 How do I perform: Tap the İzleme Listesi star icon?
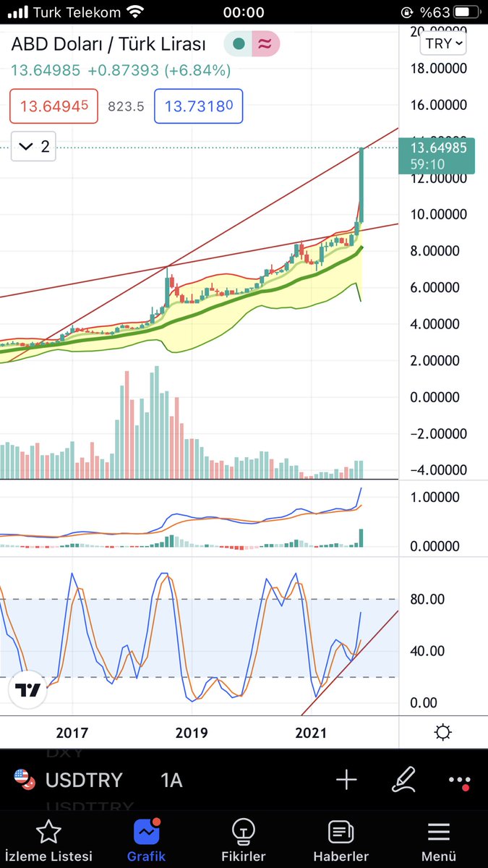pyautogui.click(x=48, y=832)
